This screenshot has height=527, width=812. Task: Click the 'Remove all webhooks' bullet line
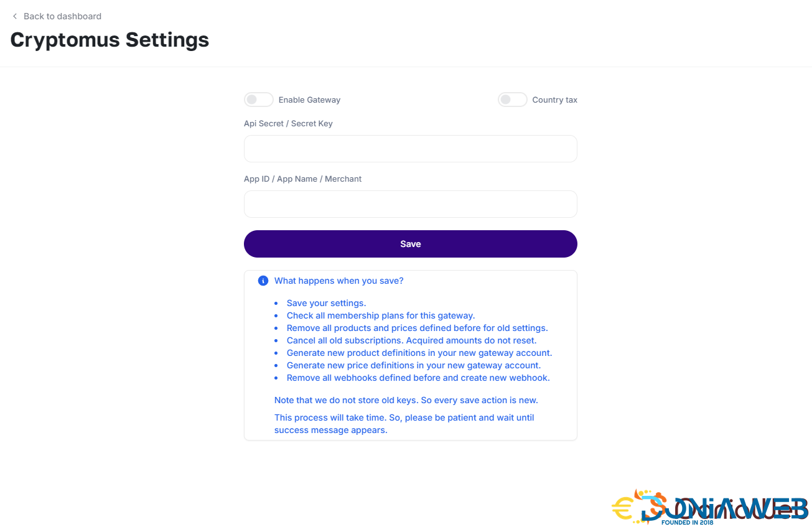point(418,378)
